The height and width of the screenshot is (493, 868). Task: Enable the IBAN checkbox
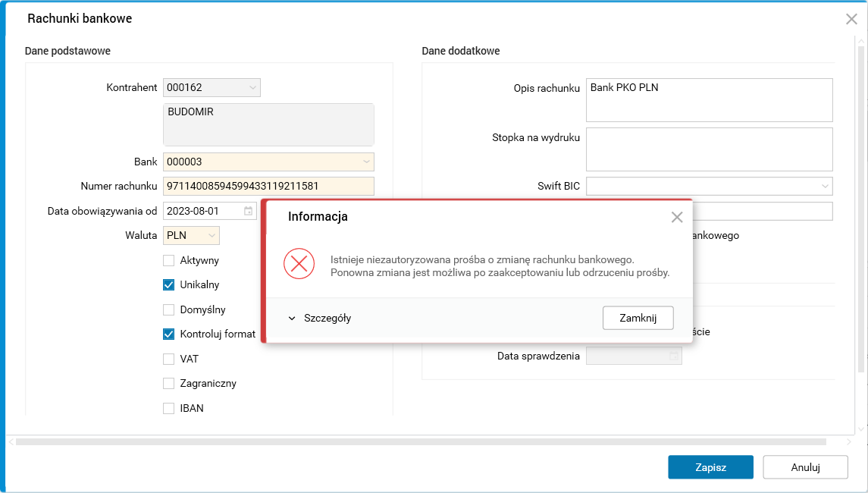pyautogui.click(x=169, y=408)
